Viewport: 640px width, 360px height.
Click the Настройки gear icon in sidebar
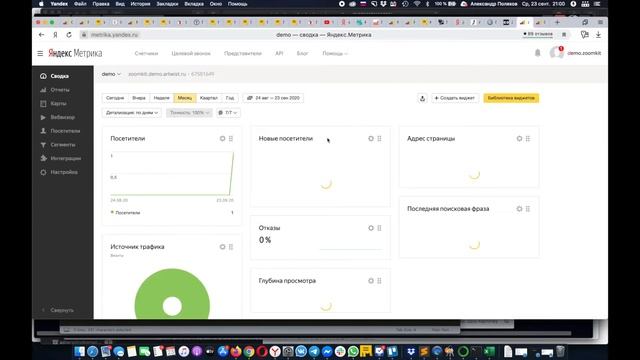[43, 172]
